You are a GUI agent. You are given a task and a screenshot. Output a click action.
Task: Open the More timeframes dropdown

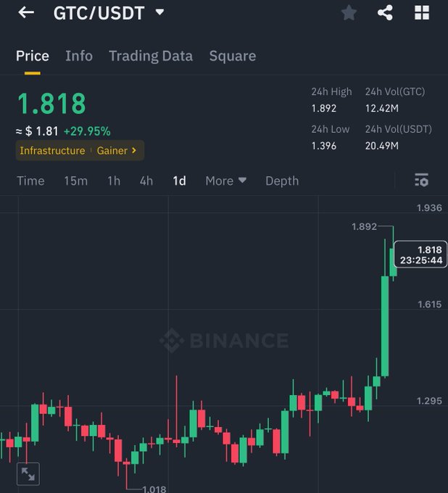(225, 181)
